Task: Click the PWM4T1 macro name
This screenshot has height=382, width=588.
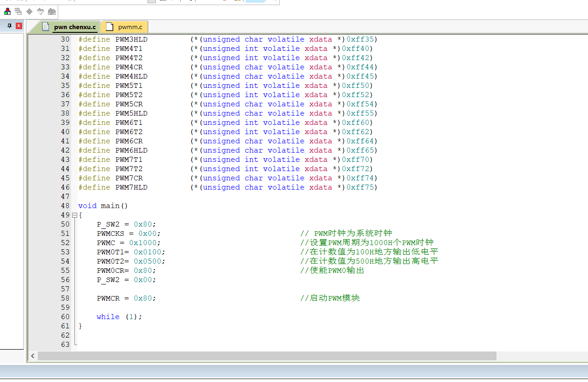Action: [129, 49]
